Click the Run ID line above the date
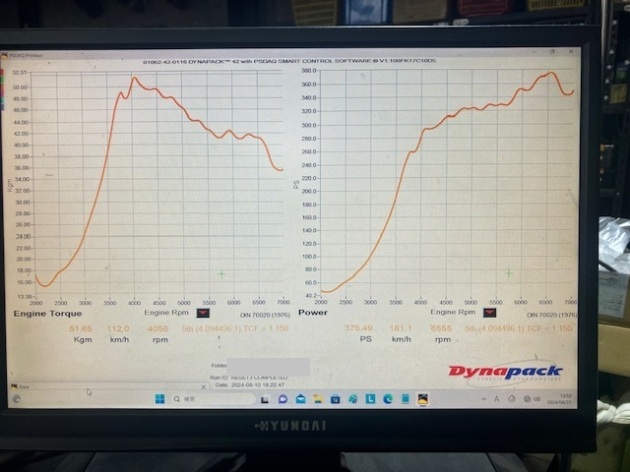Screen dimensions: 630x472 click(x=249, y=378)
